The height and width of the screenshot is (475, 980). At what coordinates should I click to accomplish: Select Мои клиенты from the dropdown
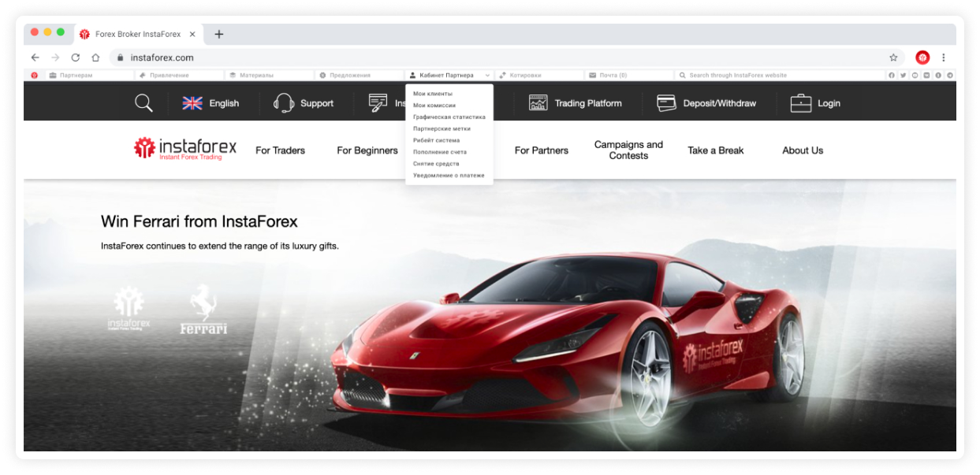433,94
